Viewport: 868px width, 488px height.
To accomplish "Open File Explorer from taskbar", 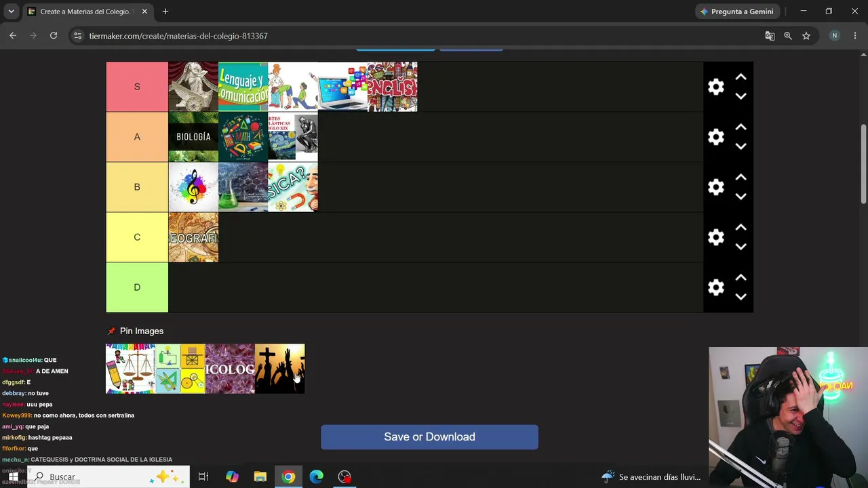I will coord(260,476).
